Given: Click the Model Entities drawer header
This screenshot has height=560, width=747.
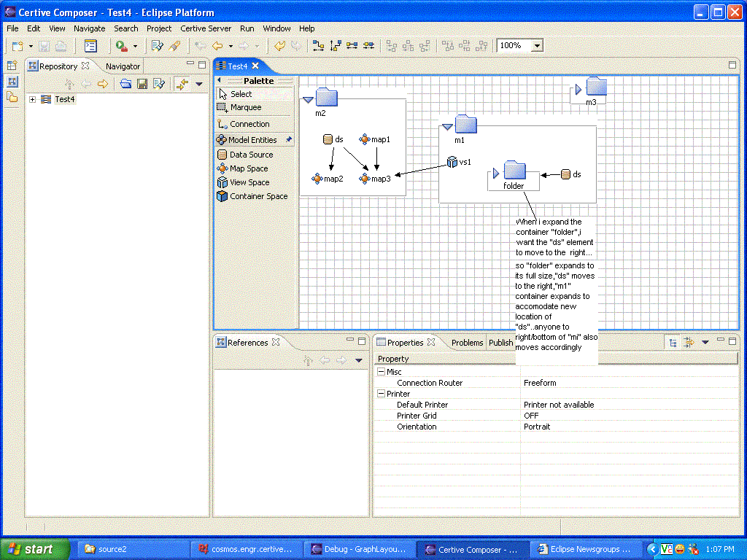Looking at the screenshot, I should (x=255, y=139).
